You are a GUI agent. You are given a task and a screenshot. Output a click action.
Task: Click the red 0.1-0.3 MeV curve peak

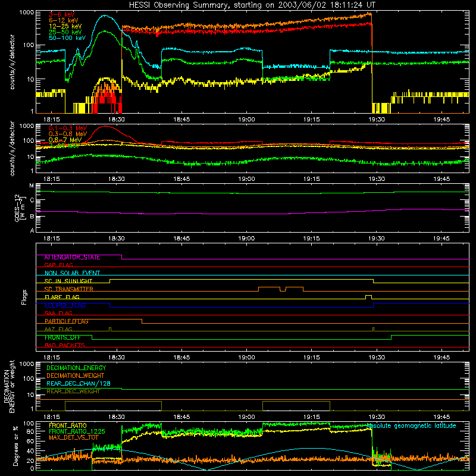[x=106, y=126]
